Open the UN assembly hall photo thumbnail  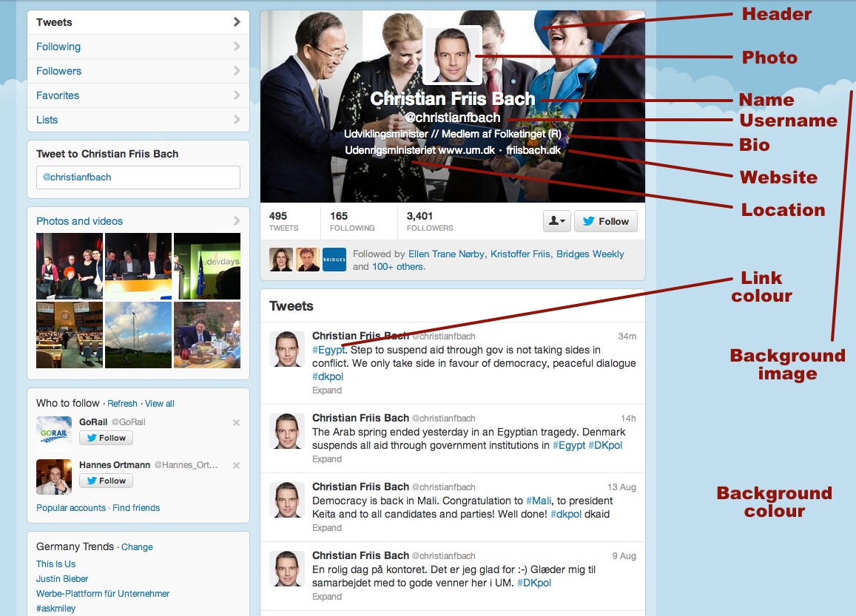coord(70,335)
